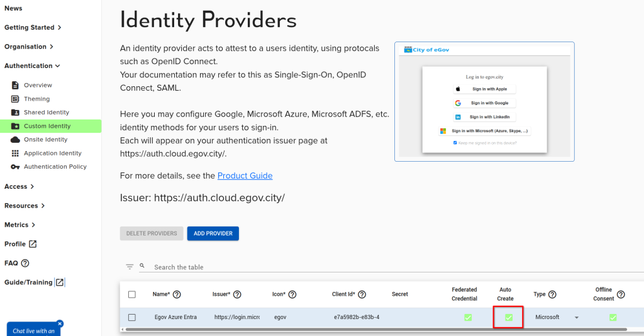The image size is (644, 336).
Task: Click the Application Identity grid icon
Action: pyautogui.click(x=15, y=153)
